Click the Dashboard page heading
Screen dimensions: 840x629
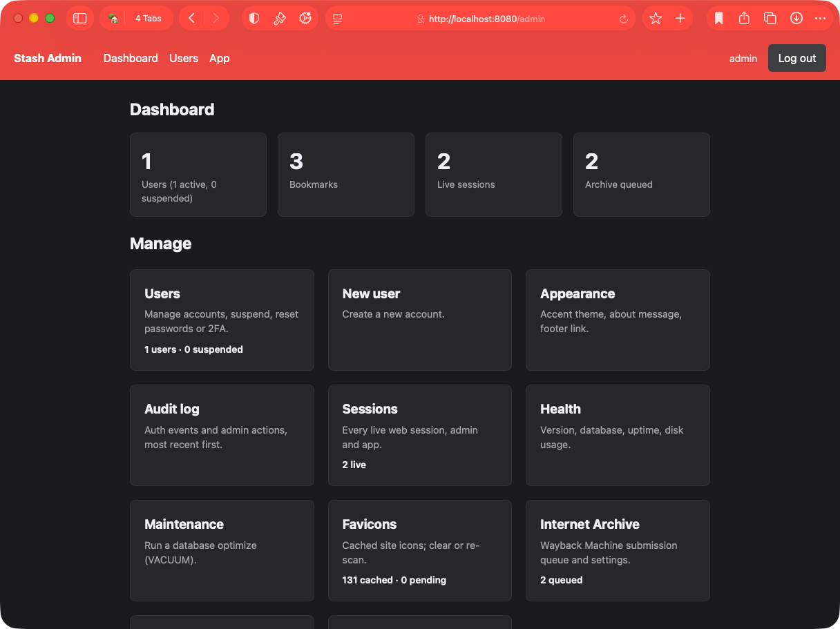tap(172, 110)
